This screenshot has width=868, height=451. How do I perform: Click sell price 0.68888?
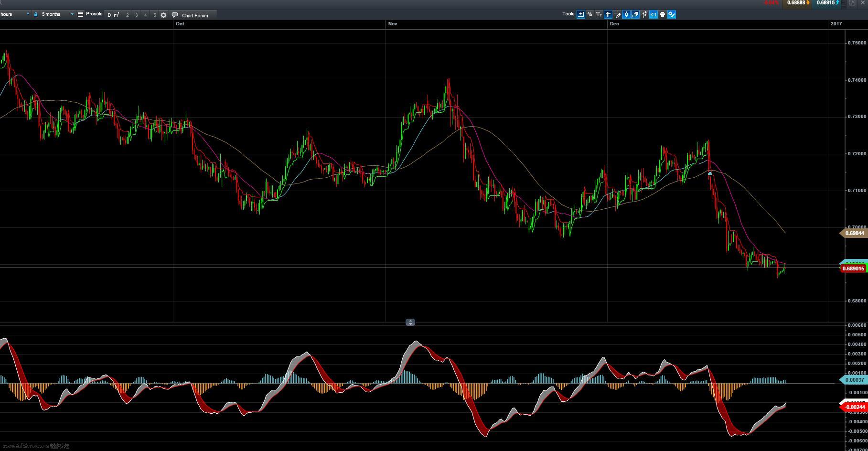click(x=797, y=3)
